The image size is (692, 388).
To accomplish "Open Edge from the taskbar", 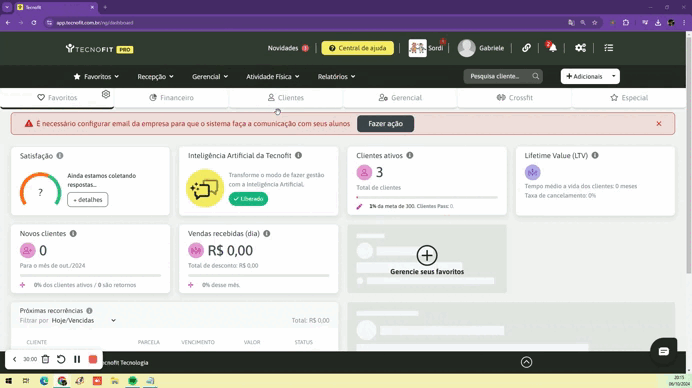I will point(44,381).
